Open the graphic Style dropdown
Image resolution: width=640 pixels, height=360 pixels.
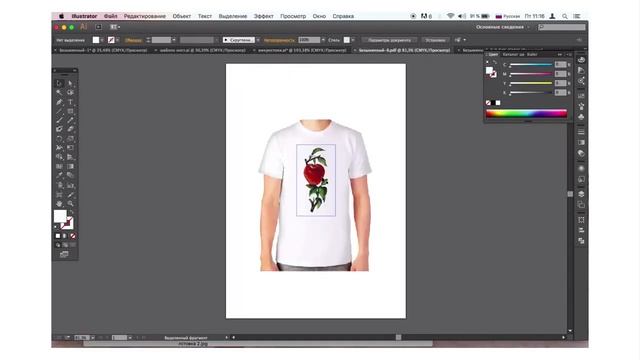(x=353, y=40)
